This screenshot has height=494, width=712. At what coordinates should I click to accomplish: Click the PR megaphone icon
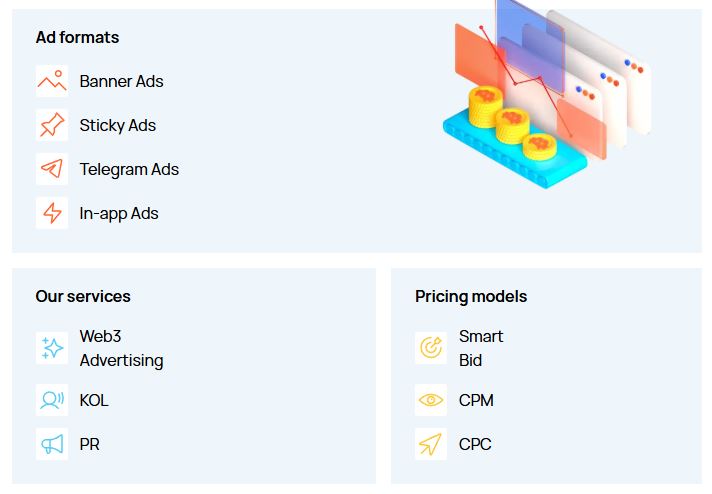pyautogui.click(x=52, y=444)
